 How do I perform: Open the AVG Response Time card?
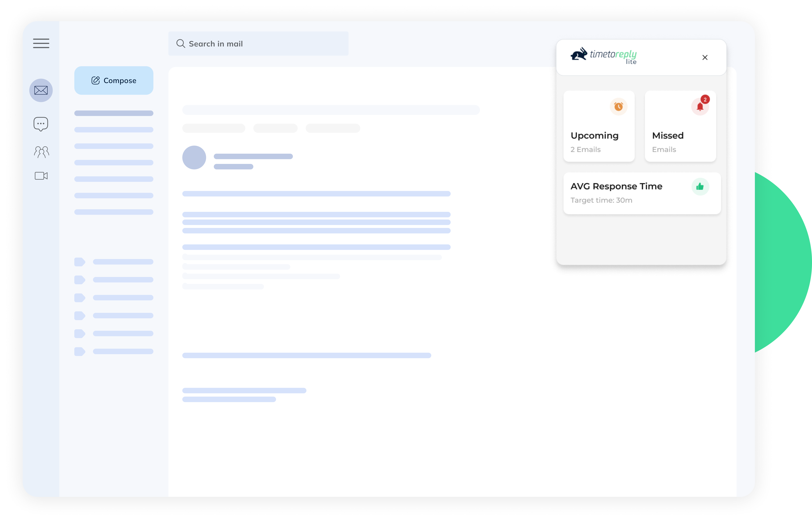pos(642,193)
